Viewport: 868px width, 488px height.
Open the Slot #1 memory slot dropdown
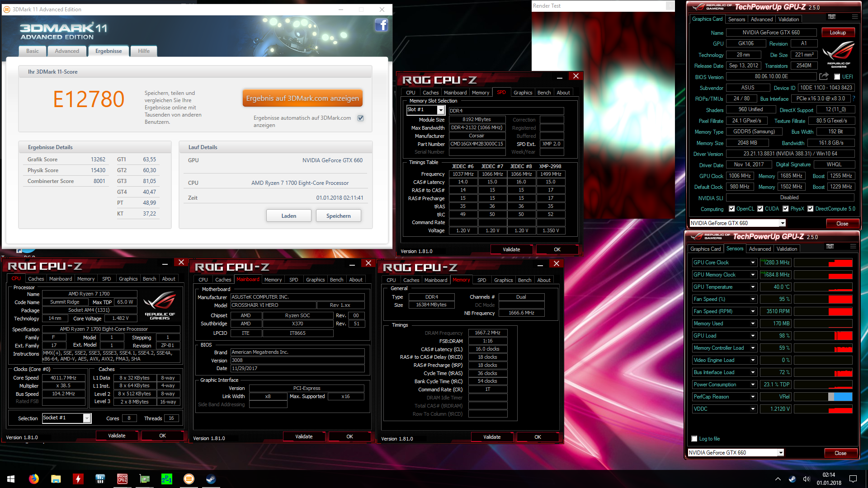click(440, 110)
